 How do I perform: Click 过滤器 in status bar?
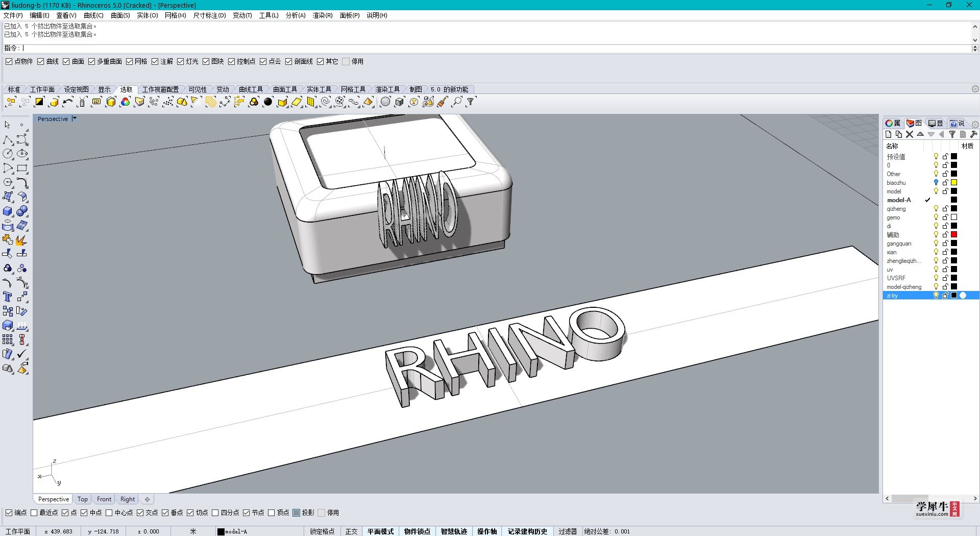[x=568, y=531]
